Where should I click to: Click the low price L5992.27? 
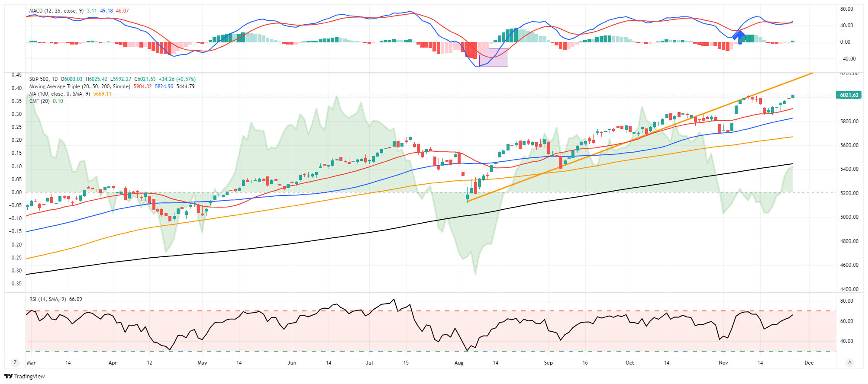pyautogui.click(x=121, y=79)
